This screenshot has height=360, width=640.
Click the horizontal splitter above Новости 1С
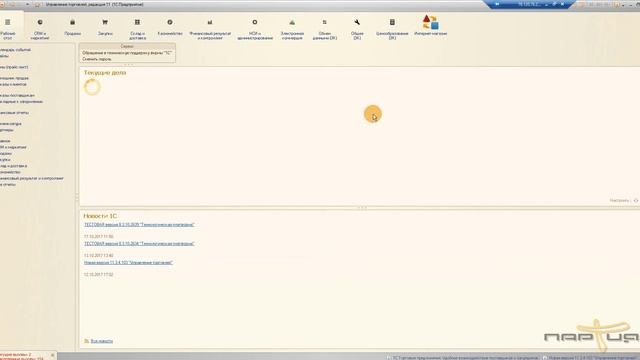coord(362,208)
